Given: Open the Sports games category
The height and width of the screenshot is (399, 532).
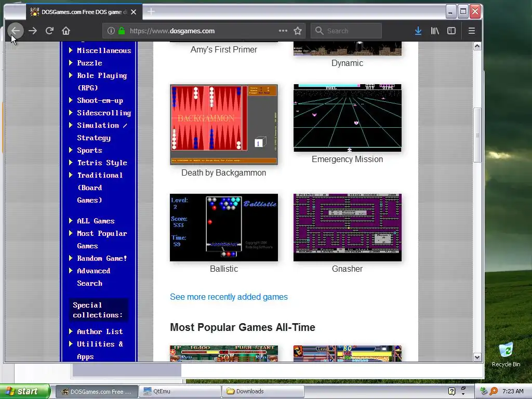Looking at the screenshot, I should coord(89,150).
